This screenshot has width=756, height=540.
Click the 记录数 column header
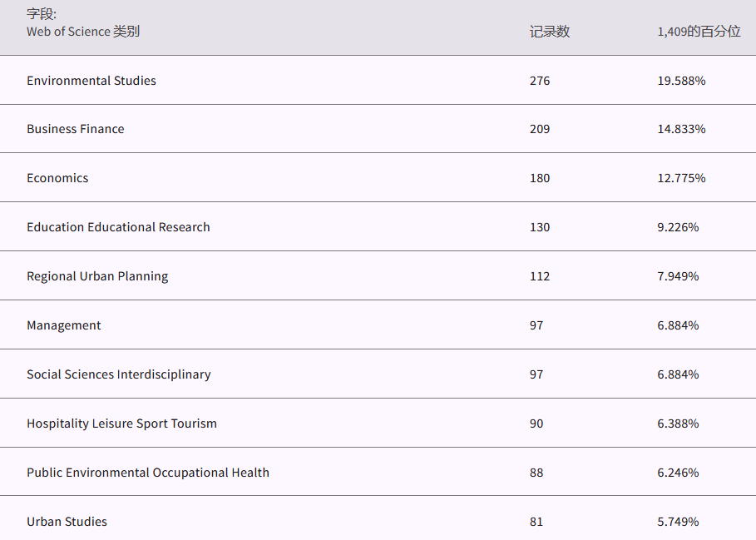click(550, 32)
